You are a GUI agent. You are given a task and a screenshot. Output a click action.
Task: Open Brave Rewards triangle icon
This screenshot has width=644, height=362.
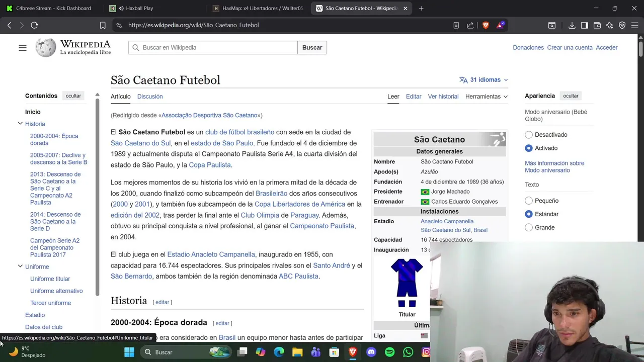(500, 25)
